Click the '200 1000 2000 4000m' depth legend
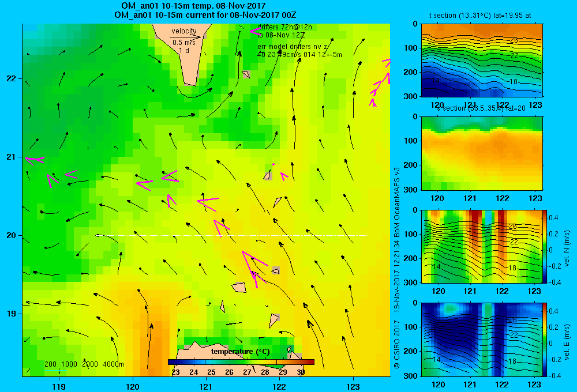The height and width of the screenshot is (392, 577). [x=84, y=364]
